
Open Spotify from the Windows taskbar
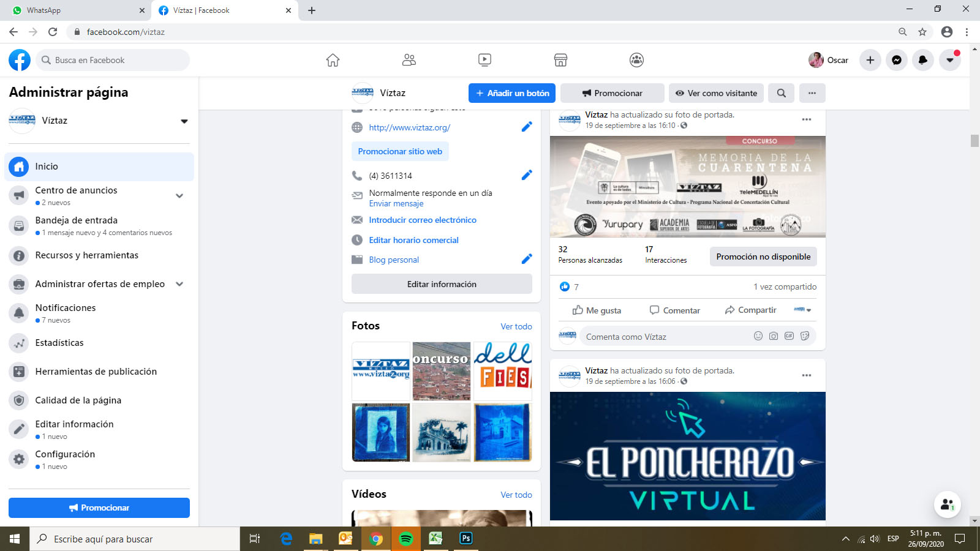pyautogui.click(x=405, y=539)
